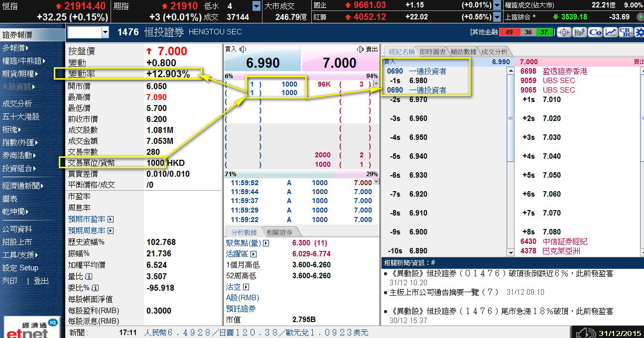This screenshot has width=644, height=338.
Task: Open the 紅籌 index dropdown arrow
Action: coord(497,17)
